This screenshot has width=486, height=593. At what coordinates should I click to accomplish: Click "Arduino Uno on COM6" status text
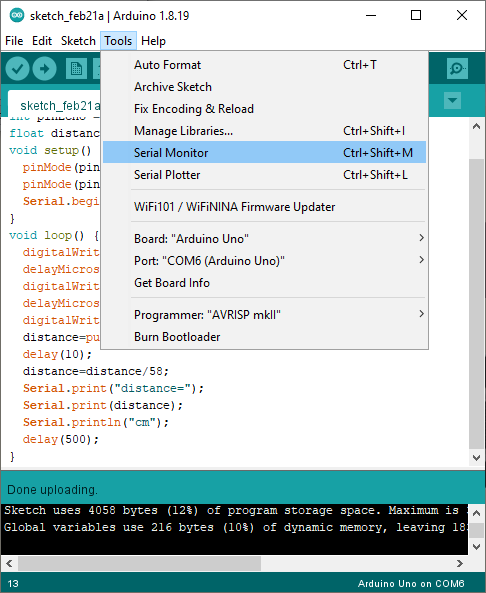tap(411, 584)
